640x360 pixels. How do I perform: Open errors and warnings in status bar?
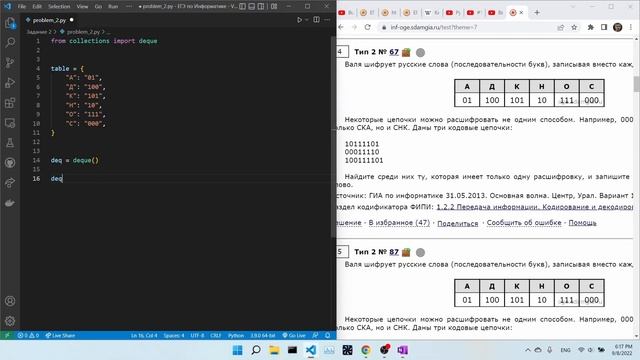tap(28, 335)
